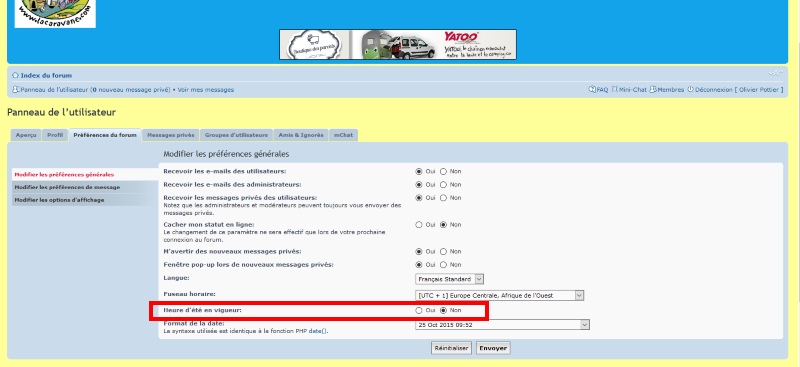Open Modifier les options d'affichage

click(x=59, y=200)
